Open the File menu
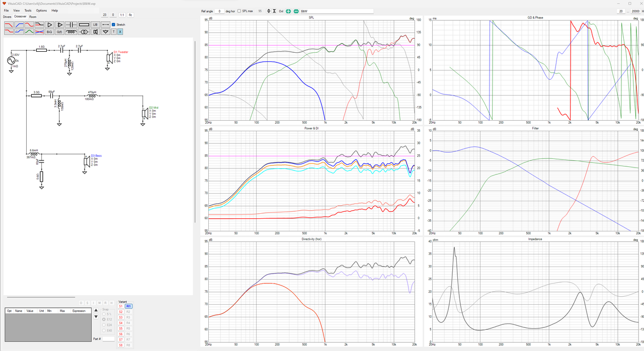This screenshot has width=644, height=351. (6, 10)
